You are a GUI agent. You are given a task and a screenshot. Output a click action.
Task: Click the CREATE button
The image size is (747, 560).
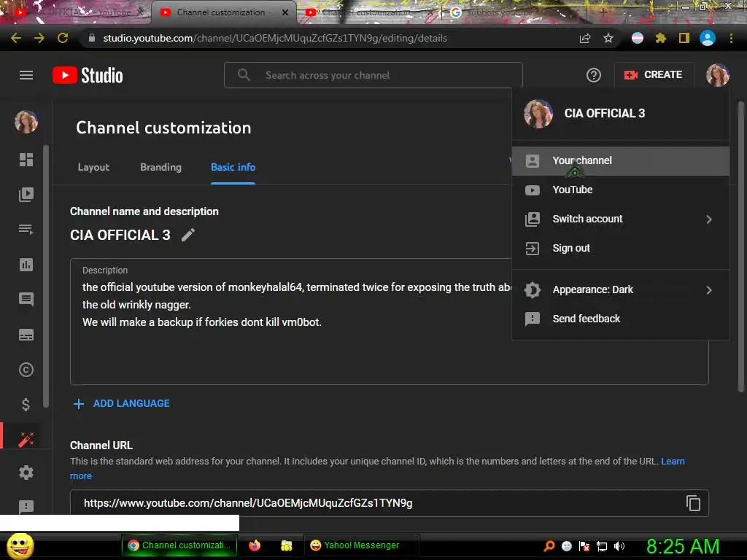click(653, 75)
